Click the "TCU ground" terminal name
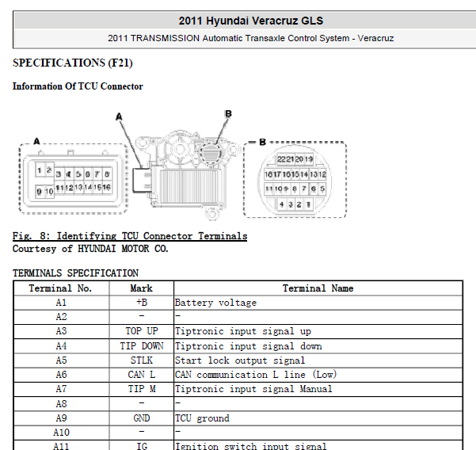The width and height of the screenshot is (476, 450). (x=202, y=418)
